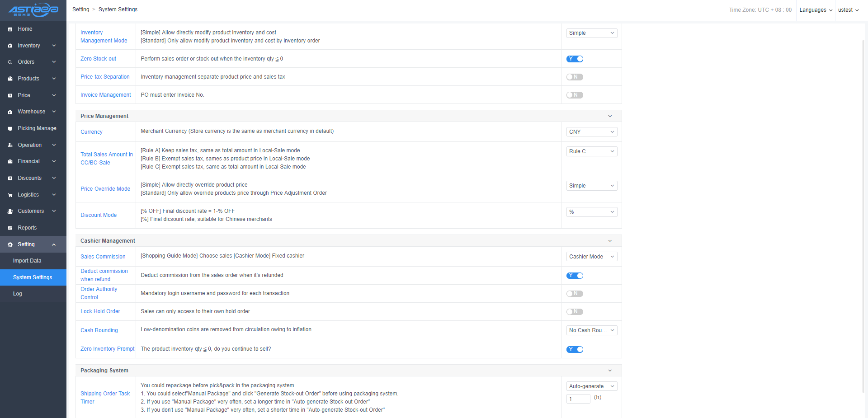
Task: Click the Astraea logo
Action: point(33,10)
